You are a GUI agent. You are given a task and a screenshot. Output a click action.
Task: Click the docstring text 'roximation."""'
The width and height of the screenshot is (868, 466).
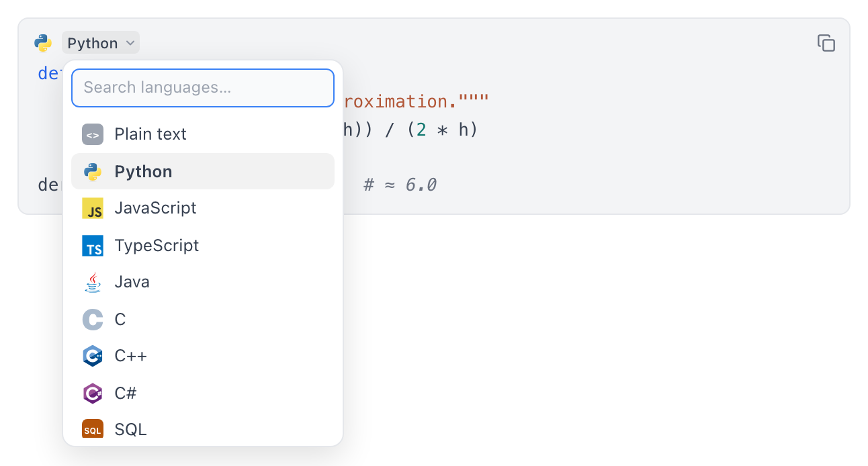click(417, 102)
